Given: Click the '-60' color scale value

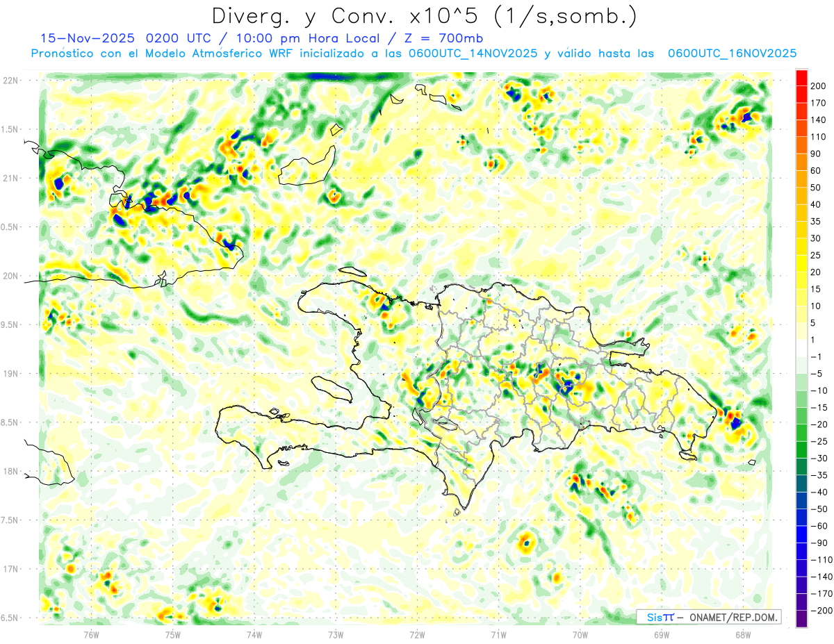Looking at the screenshot, I should point(819,526).
